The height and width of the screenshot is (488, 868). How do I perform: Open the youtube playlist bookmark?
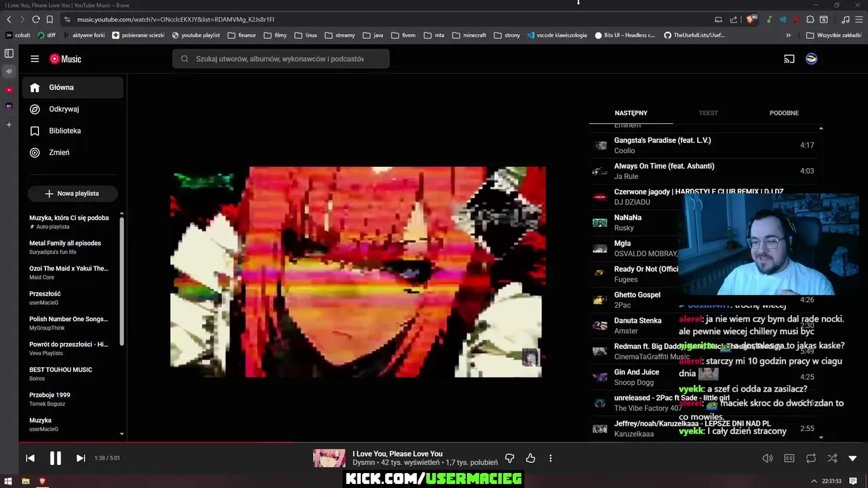click(196, 35)
